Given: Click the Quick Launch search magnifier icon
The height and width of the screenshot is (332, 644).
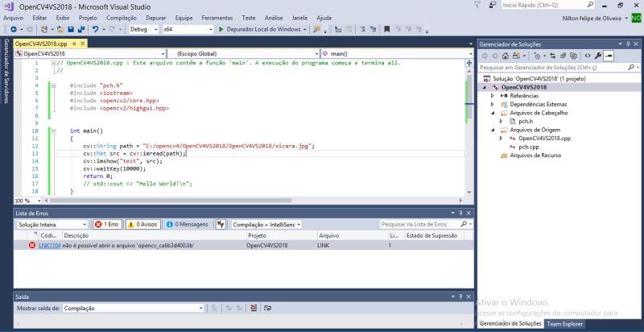Looking at the screenshot, I should pos(590,6).
